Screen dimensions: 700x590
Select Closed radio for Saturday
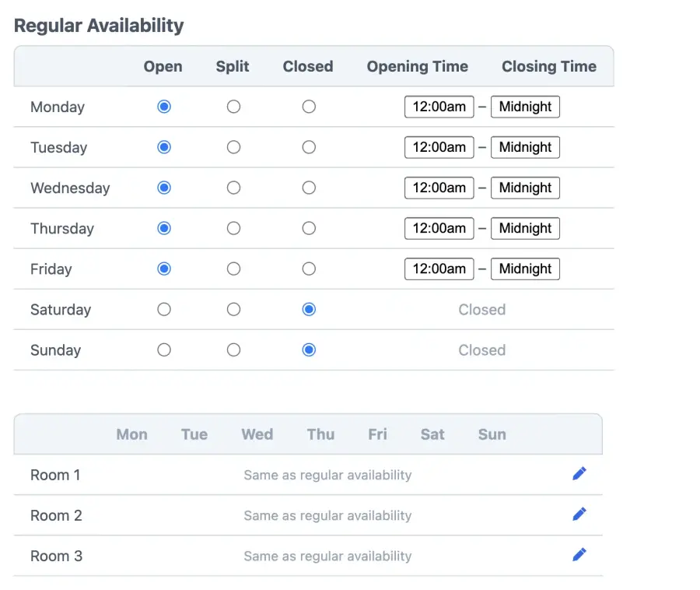click(x=309, y=310)
